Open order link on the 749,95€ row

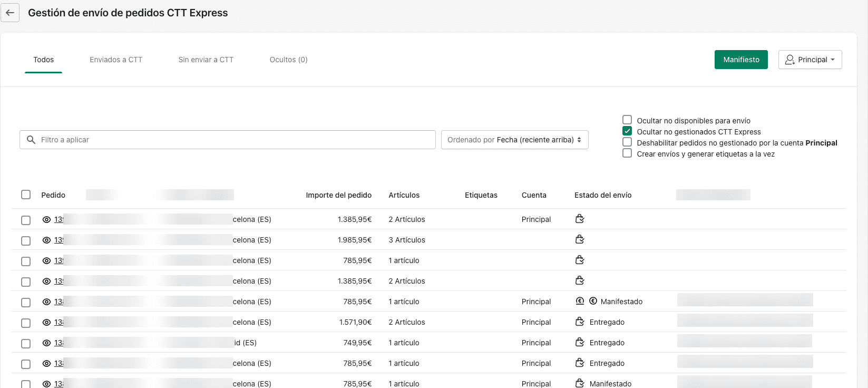click(58, 343)
